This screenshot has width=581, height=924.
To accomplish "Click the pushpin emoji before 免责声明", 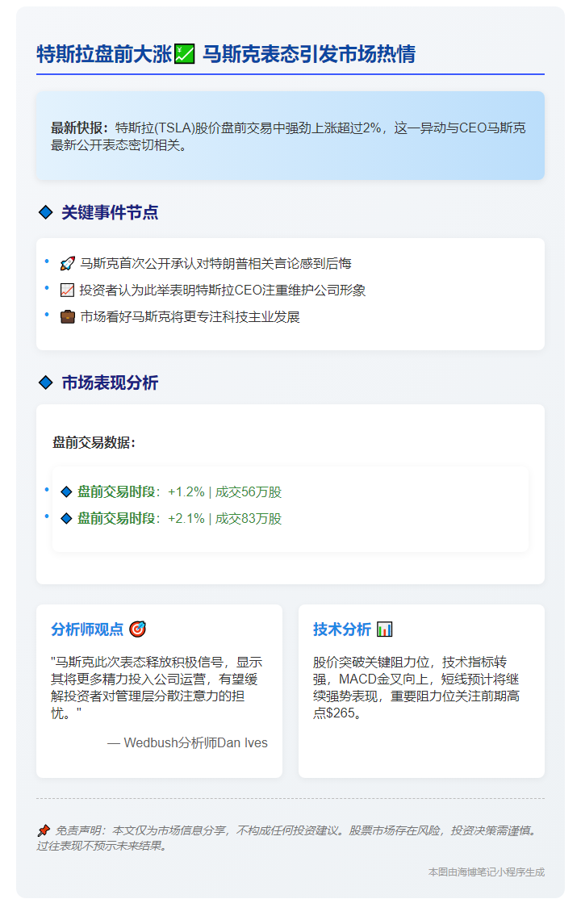I will tap(44, 830).
